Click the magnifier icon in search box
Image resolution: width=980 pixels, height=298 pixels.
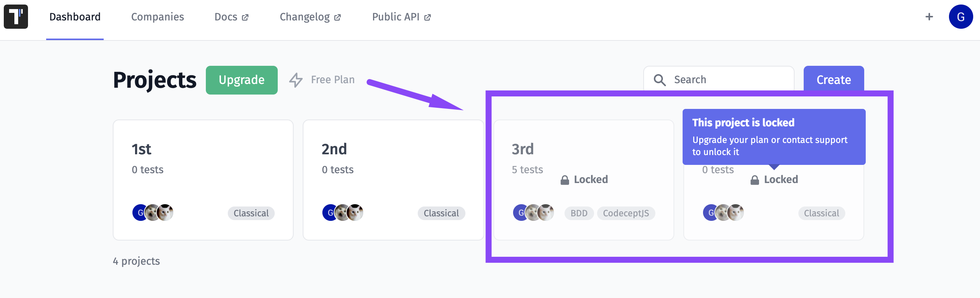659,80
